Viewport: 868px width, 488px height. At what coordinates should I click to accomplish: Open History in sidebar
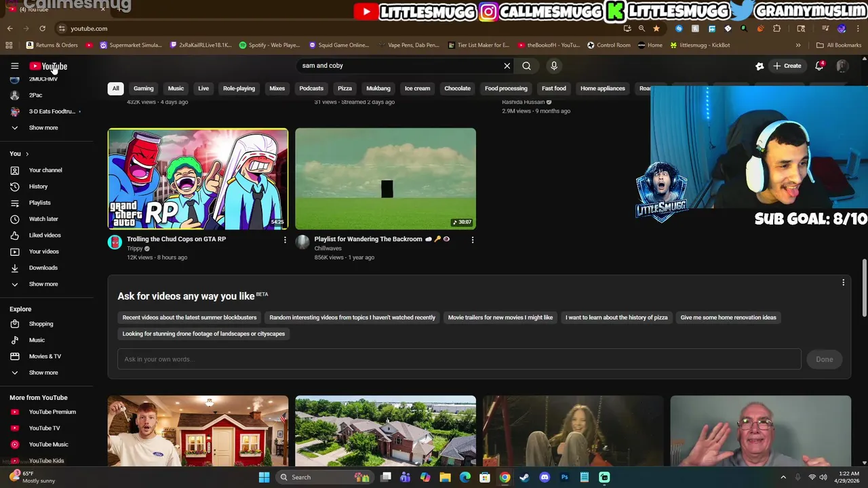(38, 186)
